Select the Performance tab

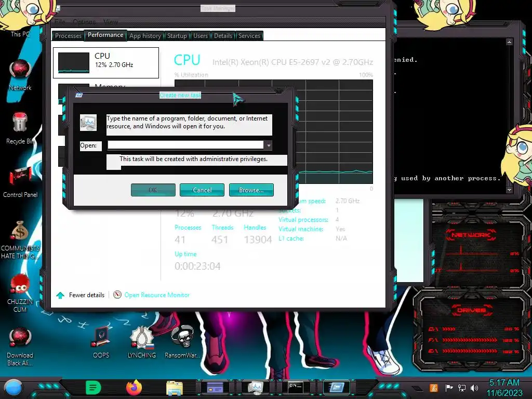pyautogui.click(x=105, y=35)
